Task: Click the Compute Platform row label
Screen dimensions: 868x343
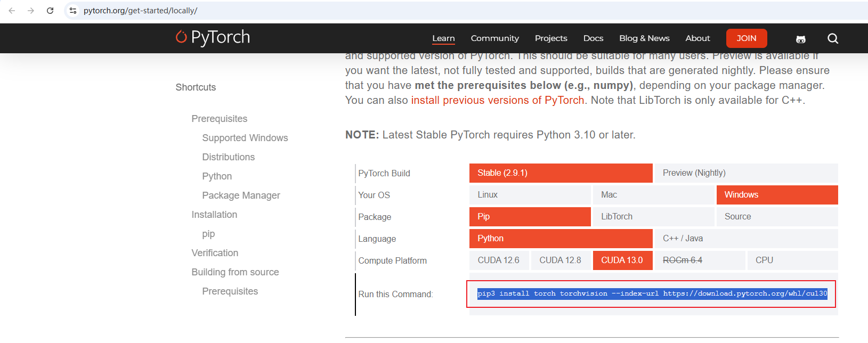Action: [393, 261]
